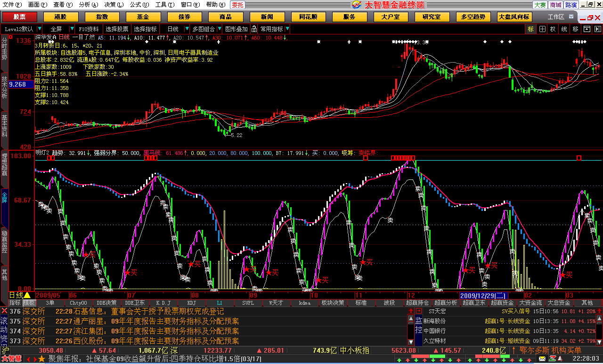Image resolution: width=603 pixels, height=364 pixels.
Task: Select the 稳赢监控 side tab
Action: pyautogui.click(x=4, y=242)
